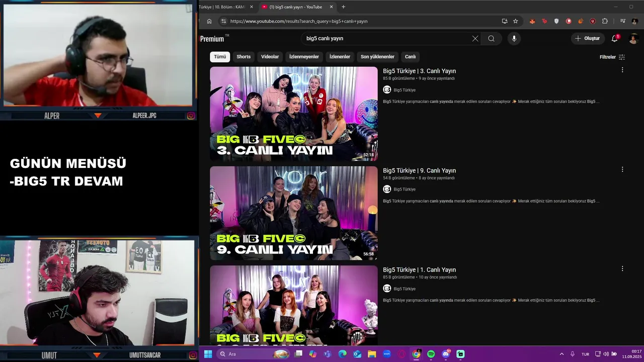Open title link Big5 Türkiye | 3. Canlı Yayın
644x362 pixels.
419,71
